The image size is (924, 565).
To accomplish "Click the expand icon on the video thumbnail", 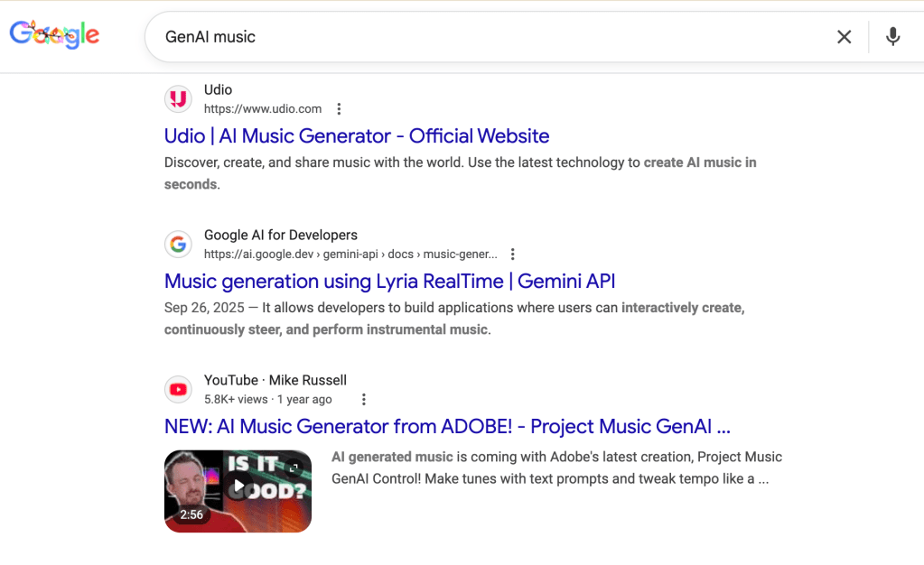I will (x=294, y=468).
